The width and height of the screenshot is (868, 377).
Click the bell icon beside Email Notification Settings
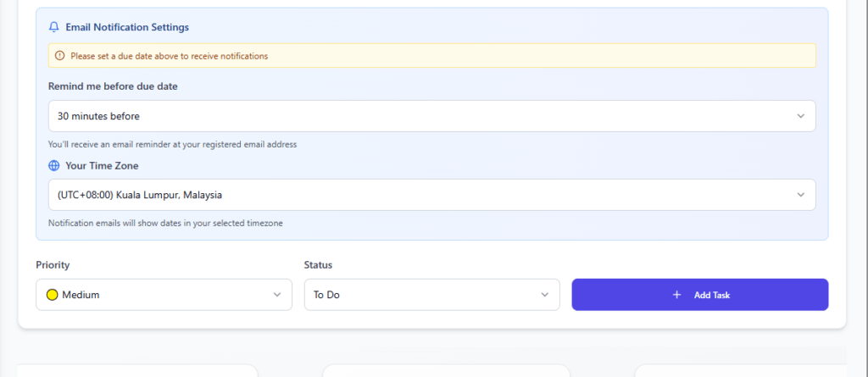click(x=54, y=27)
